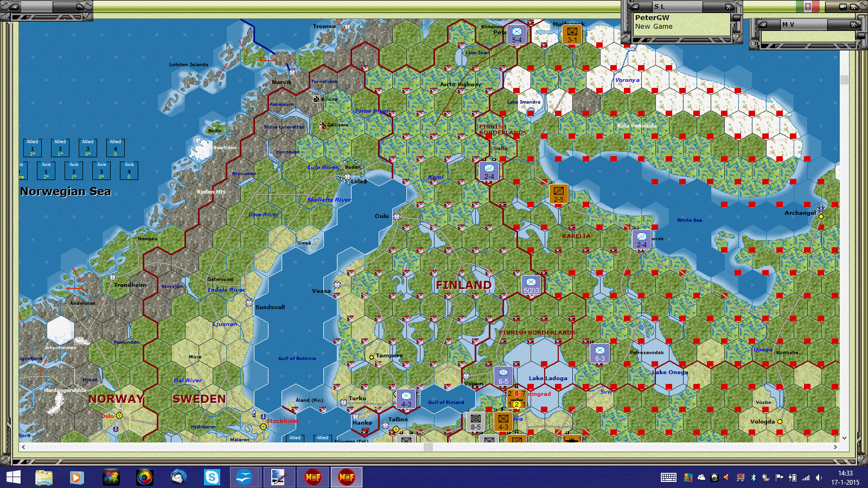Click the Vaasa port symbol

tap(337, 285)
